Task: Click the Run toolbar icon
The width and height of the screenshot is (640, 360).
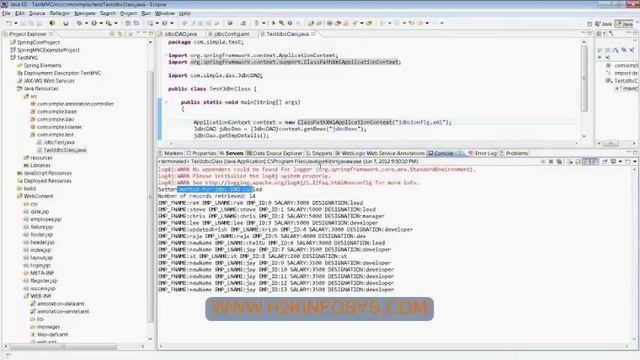Action: point(94,23)
